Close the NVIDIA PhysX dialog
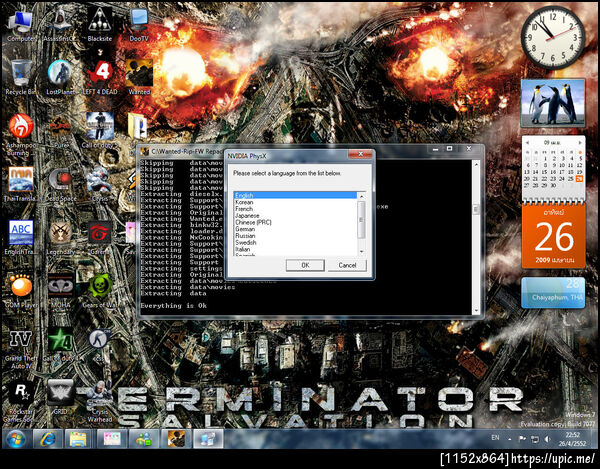 (360, 154)
